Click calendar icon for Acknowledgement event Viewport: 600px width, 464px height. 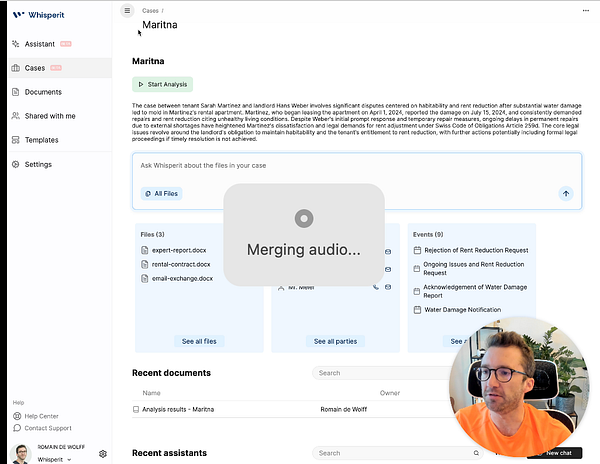(417, 291)
